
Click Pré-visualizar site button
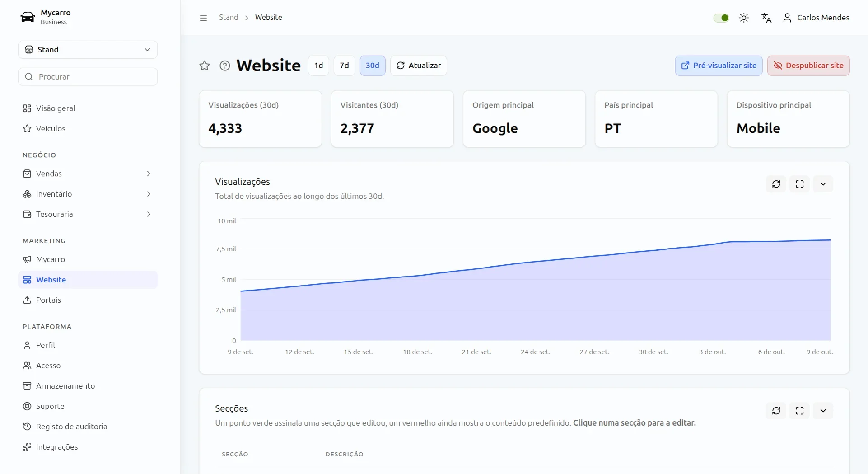tap(719, 66)
